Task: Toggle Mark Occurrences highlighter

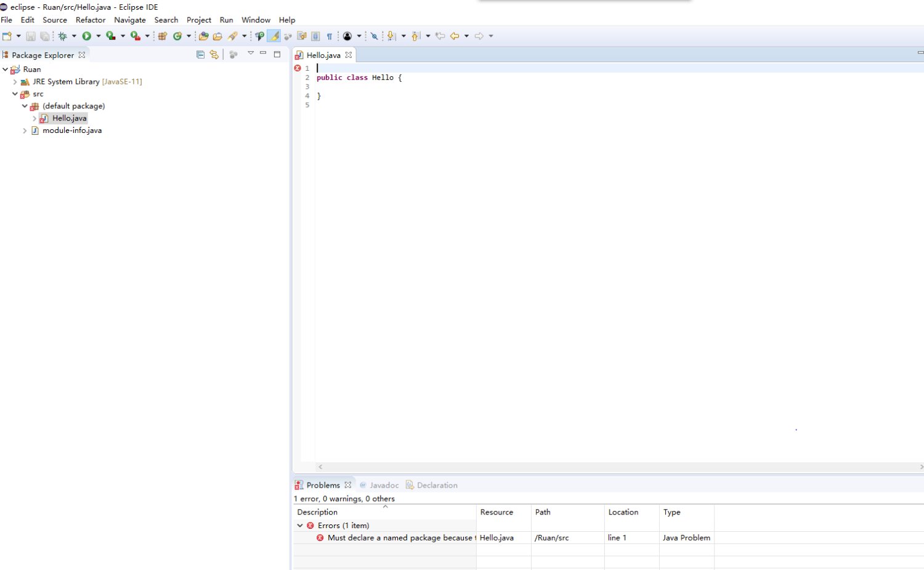Action: coord(274,36)
